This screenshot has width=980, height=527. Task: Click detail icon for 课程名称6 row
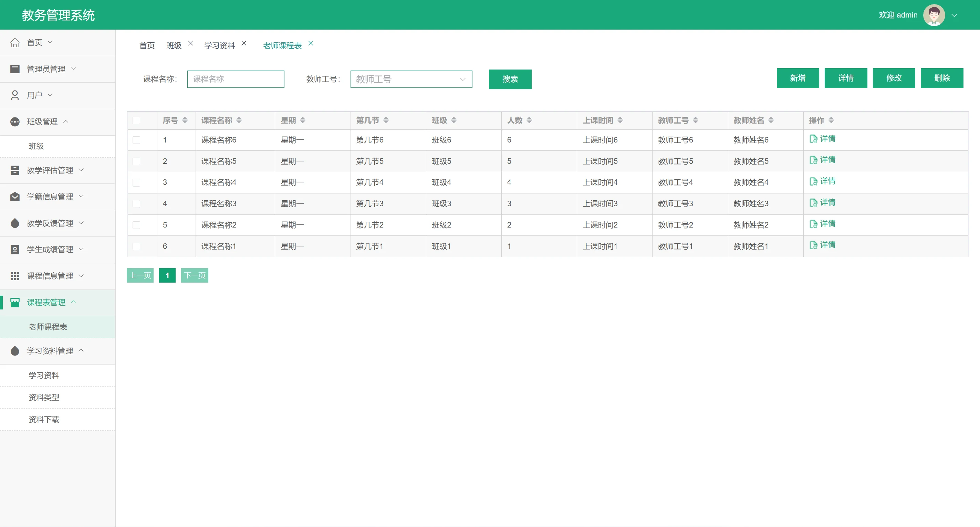tap(813, 139)
